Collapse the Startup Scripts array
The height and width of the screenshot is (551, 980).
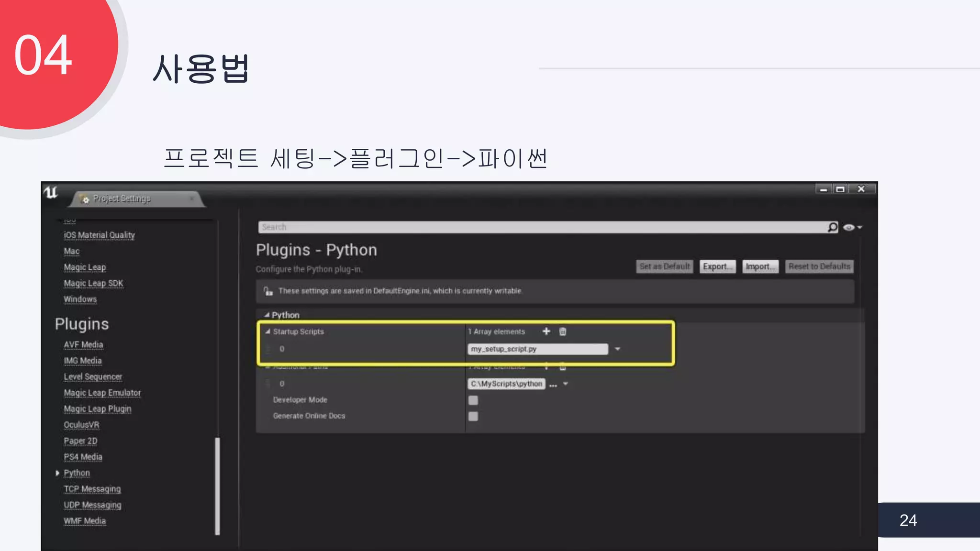[268, 331]
